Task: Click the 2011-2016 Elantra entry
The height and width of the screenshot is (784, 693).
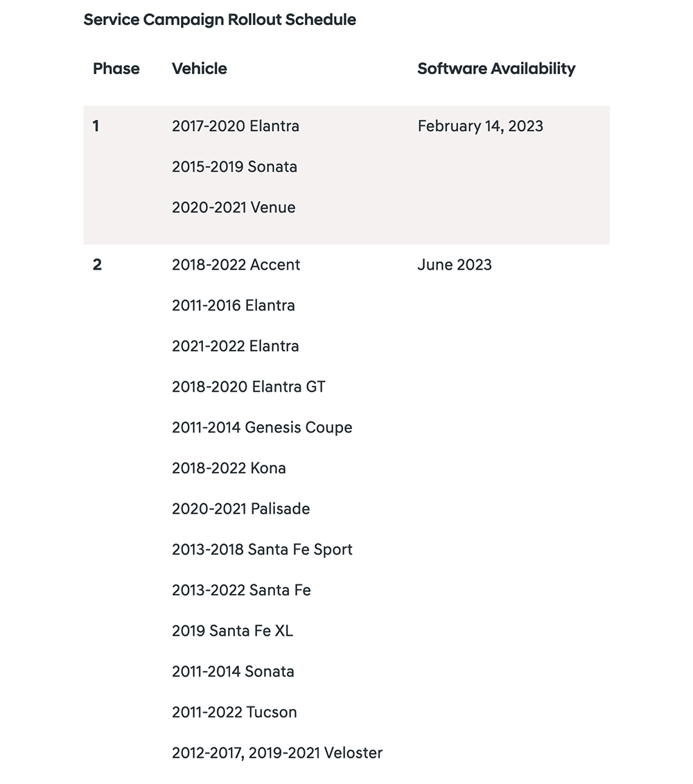Action: 234,306
